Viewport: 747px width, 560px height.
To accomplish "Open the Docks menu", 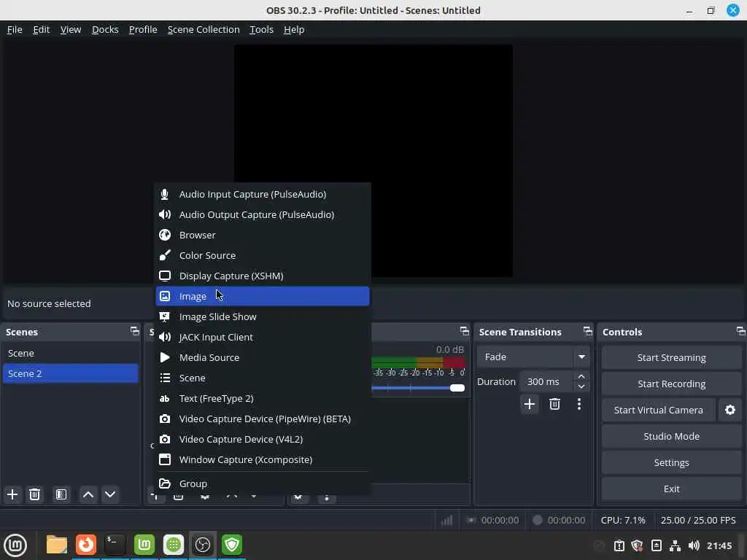I will (x=105, y=29).
